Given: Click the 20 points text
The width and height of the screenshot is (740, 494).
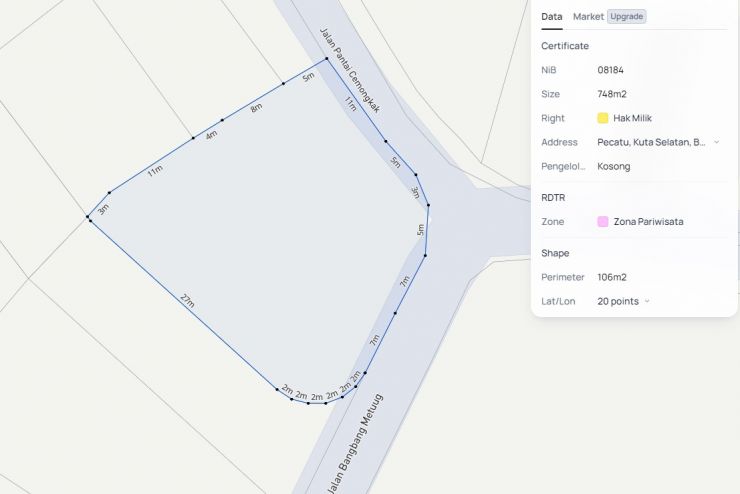Looking at the screenshot, I should [x=617, y=301].
